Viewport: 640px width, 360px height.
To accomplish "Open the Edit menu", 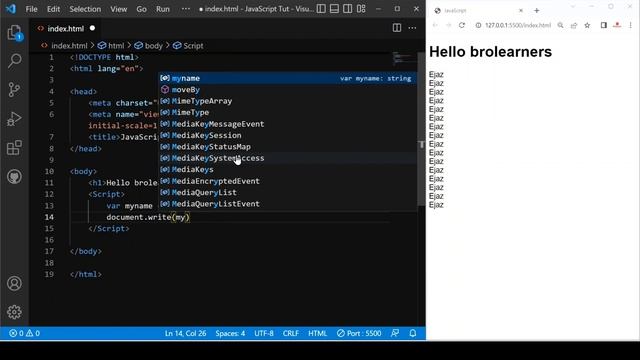I will point(53,9).
